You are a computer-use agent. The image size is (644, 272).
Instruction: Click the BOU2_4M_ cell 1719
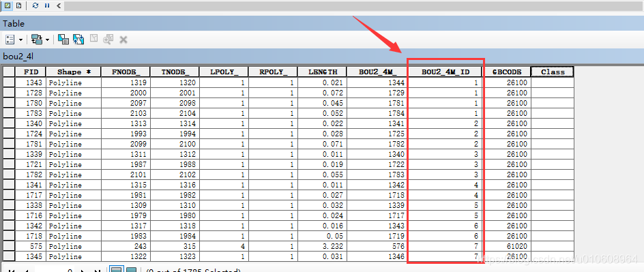pos(377,237)
